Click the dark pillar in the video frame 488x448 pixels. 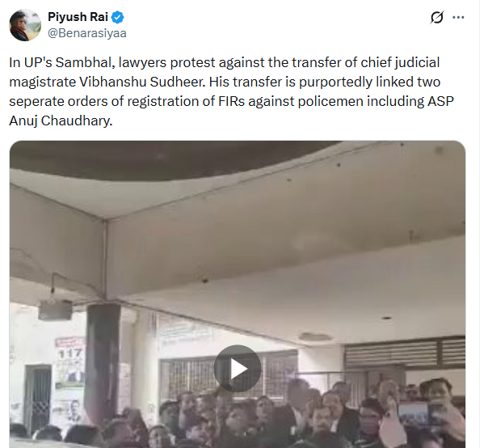click(103, 361)
